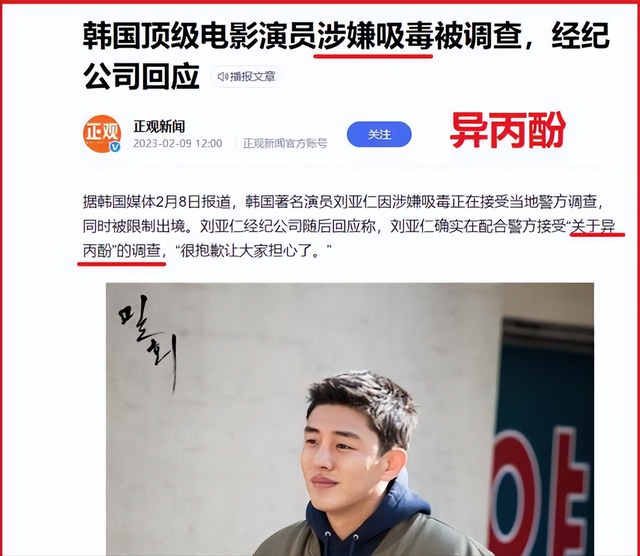
Task: Click the speaker icon beside 播报文章
Action: pos(222,76)
